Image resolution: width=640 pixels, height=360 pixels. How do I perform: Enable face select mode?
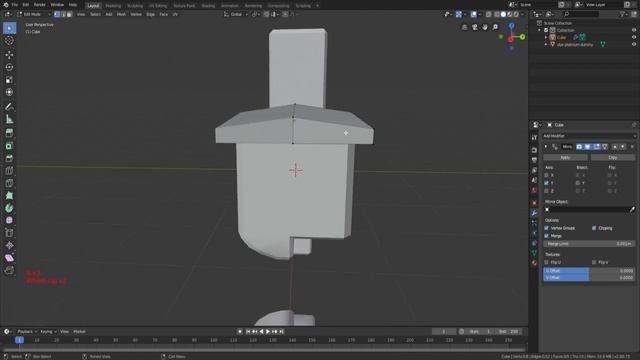69,14
